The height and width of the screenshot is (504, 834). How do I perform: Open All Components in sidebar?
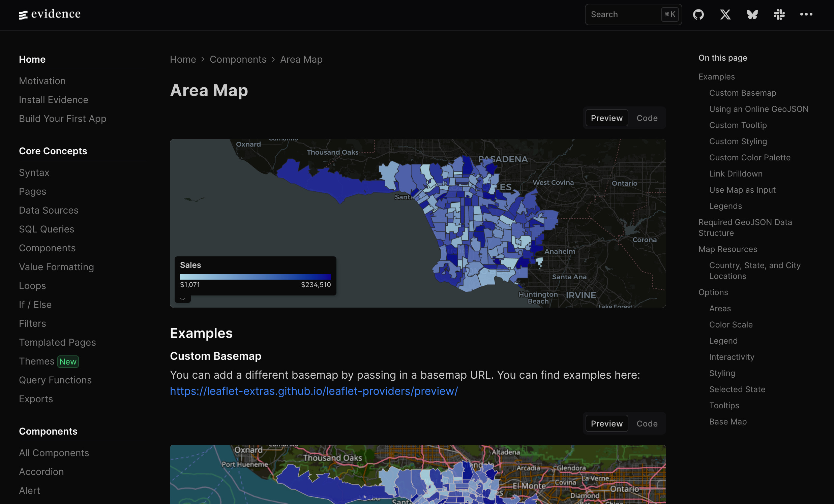[54, 453]
